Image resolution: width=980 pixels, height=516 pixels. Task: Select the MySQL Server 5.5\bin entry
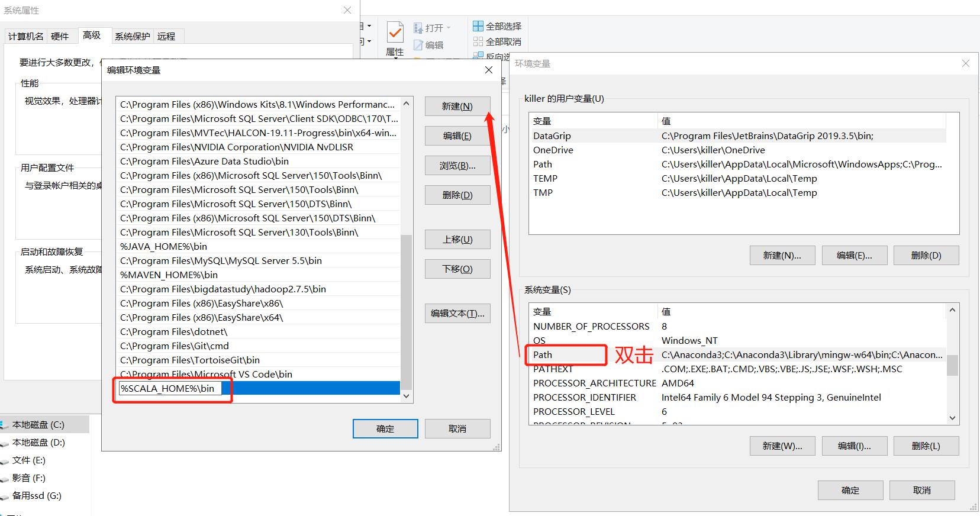259,261
